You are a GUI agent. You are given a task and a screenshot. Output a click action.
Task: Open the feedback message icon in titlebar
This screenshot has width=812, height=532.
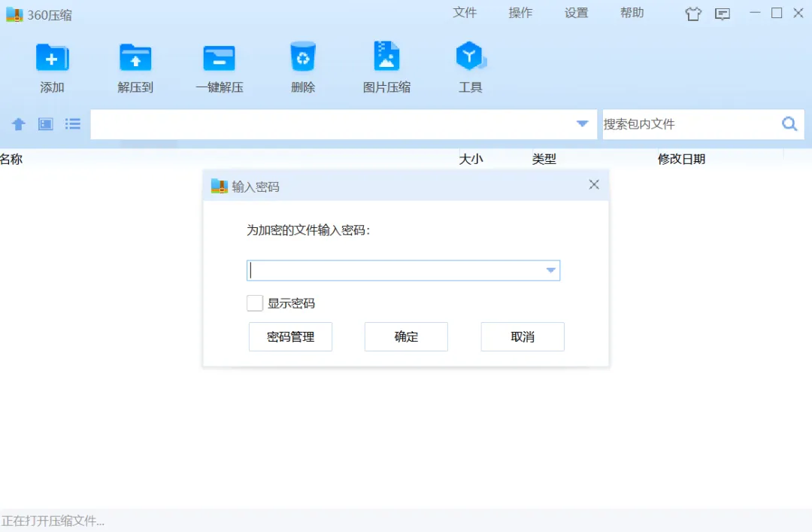pos(723,14)
